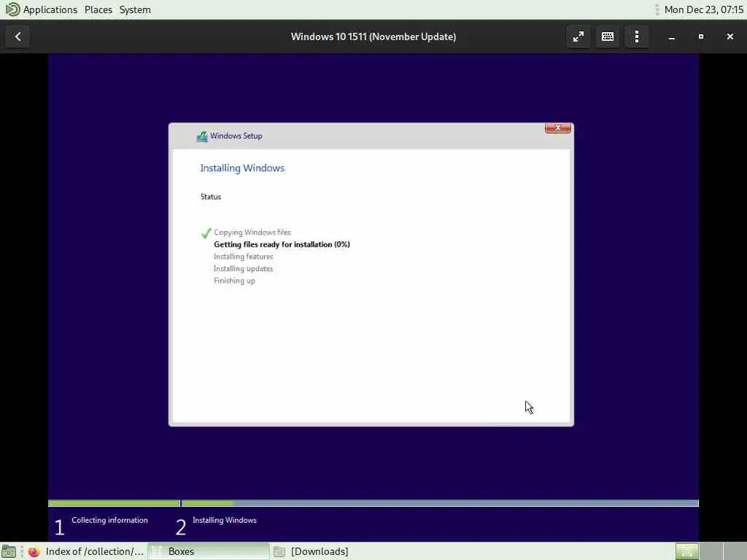This screenshot has height=560, width=747.
Task: Click the panel grip dots beside the clock
Action: click(x=657, y=9)
